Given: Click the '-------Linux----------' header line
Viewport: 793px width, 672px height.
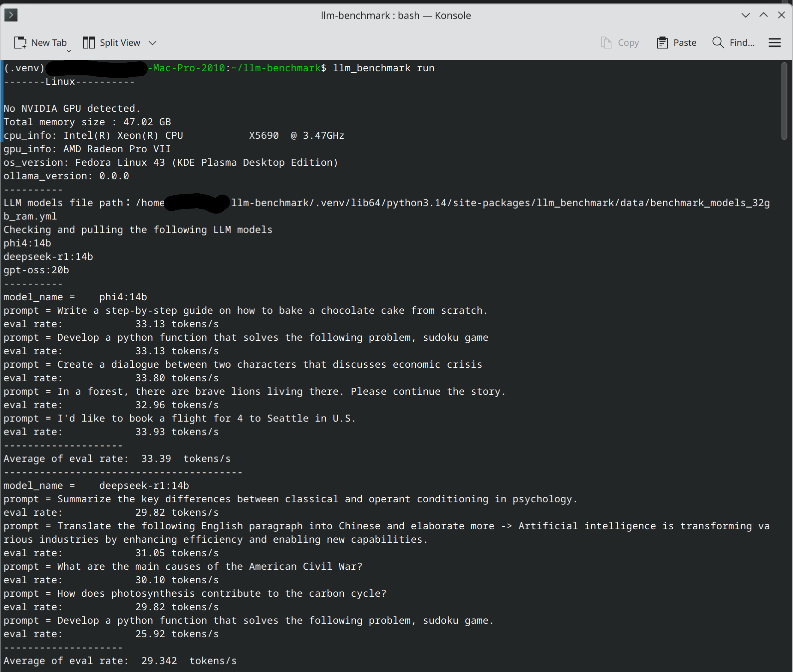Looking at the screenshot, I should pyautogui.click(x=69, y=82).
